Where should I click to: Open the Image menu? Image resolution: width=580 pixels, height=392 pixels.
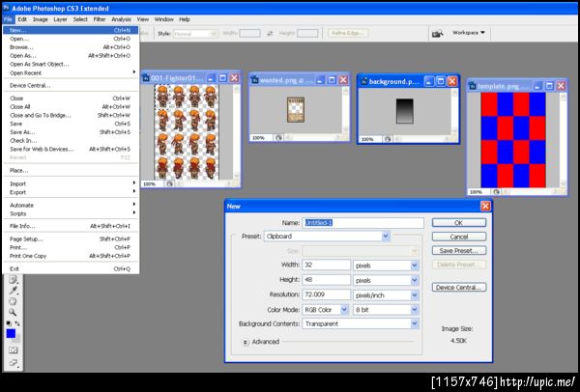pos(41,19)
